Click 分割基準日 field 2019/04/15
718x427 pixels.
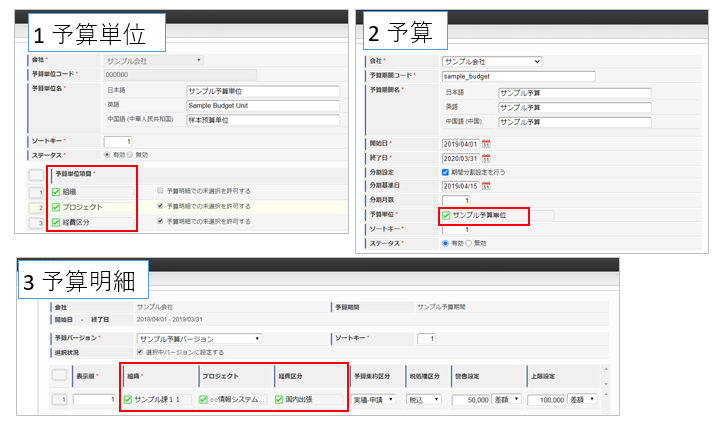point(461,186)
